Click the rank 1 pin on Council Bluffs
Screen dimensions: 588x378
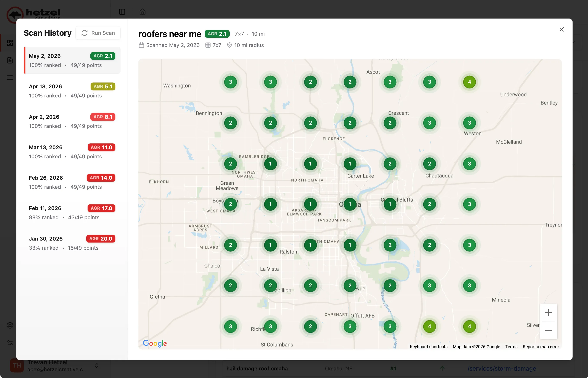[390, 204]
